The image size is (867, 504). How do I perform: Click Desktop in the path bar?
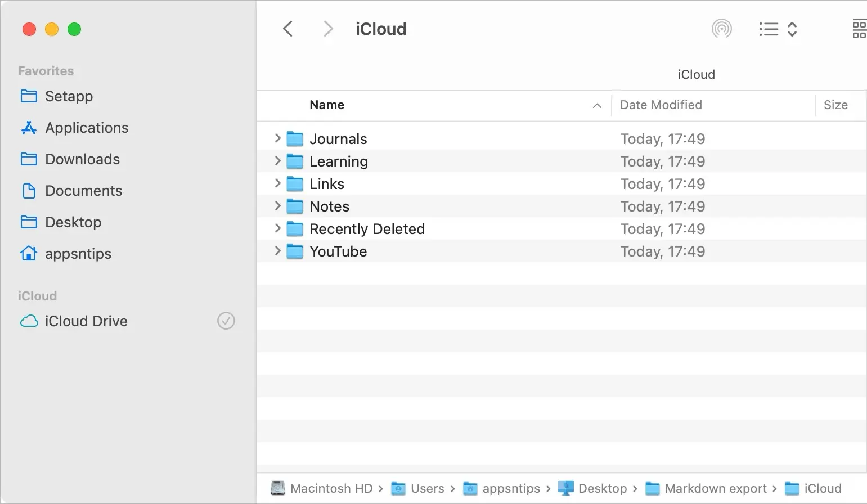(592, 488)
